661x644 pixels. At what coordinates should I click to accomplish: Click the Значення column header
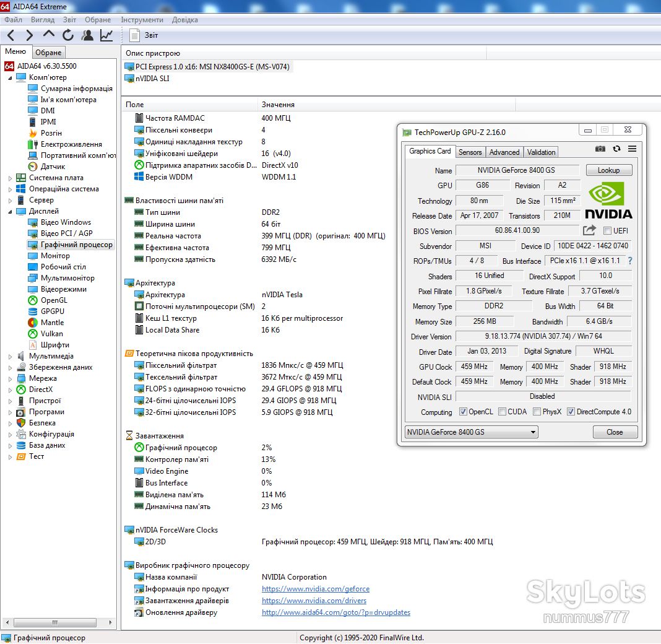click(x=386, y=105)
